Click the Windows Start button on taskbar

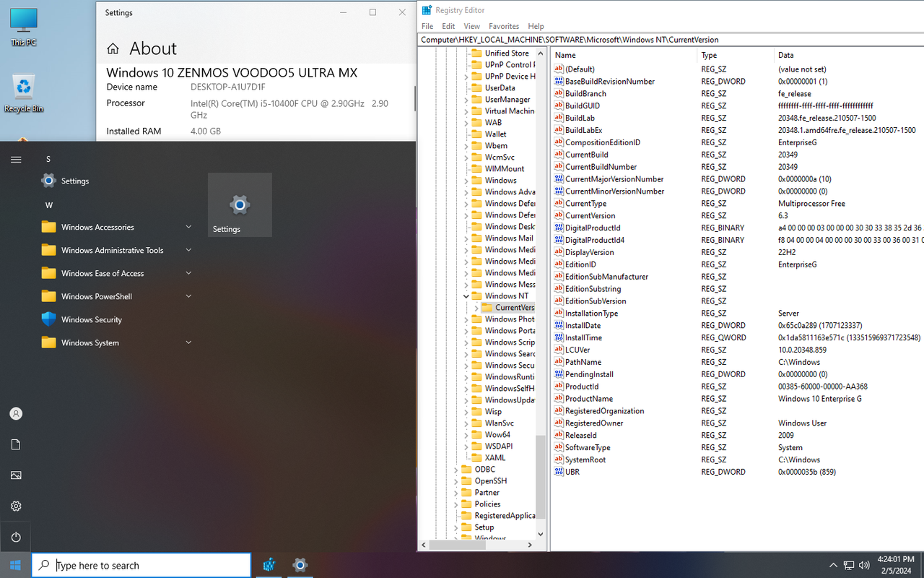tap(15, 565)
